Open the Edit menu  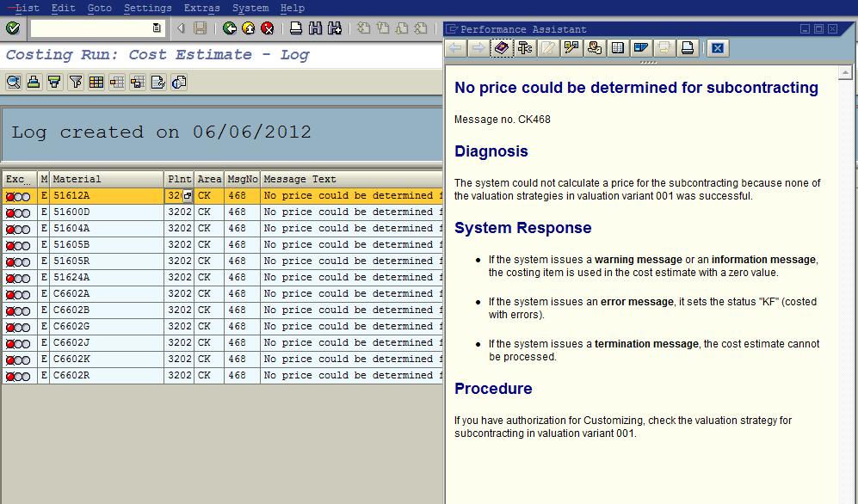tap(63, 8)
